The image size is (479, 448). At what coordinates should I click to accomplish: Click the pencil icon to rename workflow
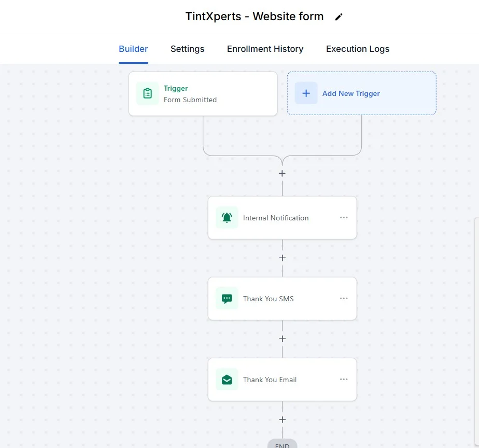(x=339, y=17)
